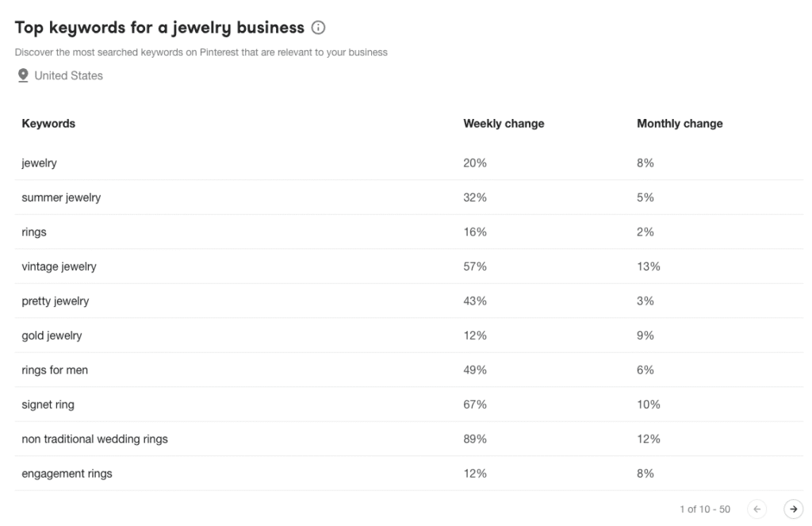Select the 'summer jewelry' keyword
Viewport: 812px width, 526px height.
(x=61, y=198)
